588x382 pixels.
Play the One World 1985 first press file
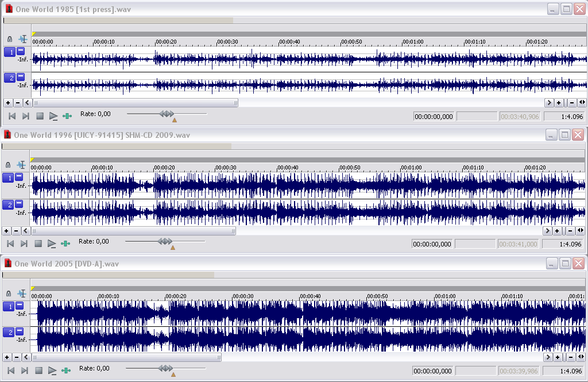click(53, 117)
